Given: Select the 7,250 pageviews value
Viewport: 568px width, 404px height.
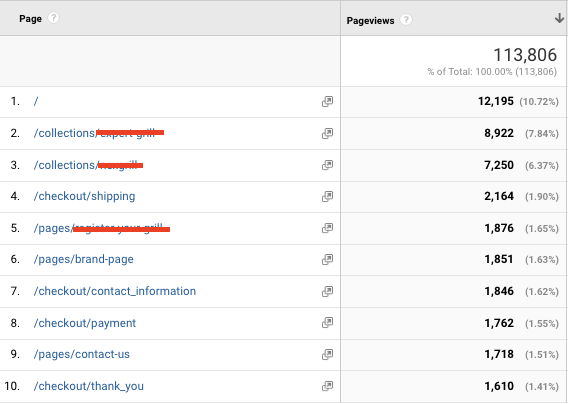Looking at the screenshot, I should 499,165.
